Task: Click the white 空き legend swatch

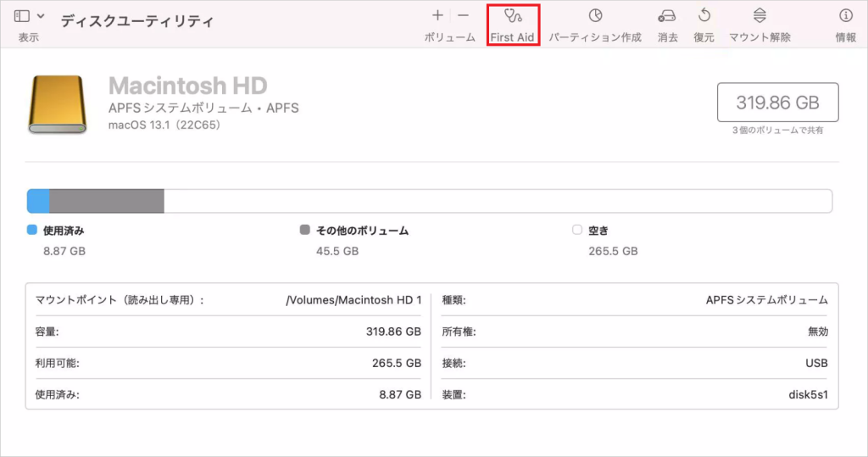Action: point(577,230)
